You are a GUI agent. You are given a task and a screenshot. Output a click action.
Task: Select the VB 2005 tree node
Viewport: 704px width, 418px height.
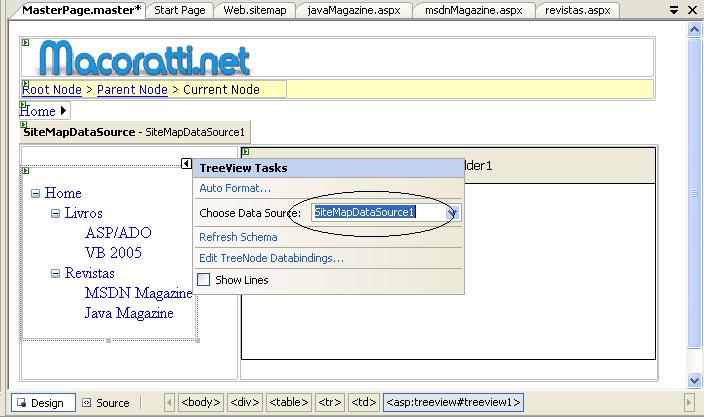113,252
